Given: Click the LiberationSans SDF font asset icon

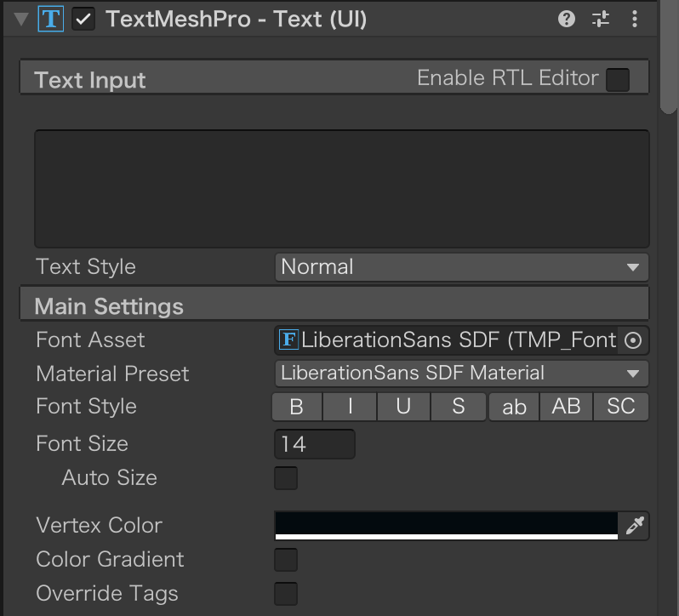Looking at the screenshot, I should pyautogui.click(x=288, y=339).
